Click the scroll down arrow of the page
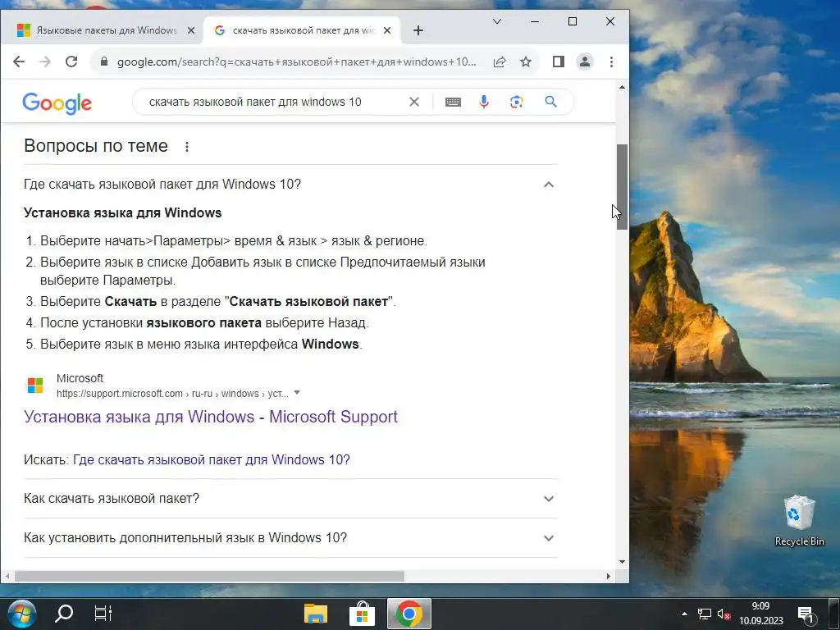The width and height of the screenshot is (840, 630). click(622, 562)
